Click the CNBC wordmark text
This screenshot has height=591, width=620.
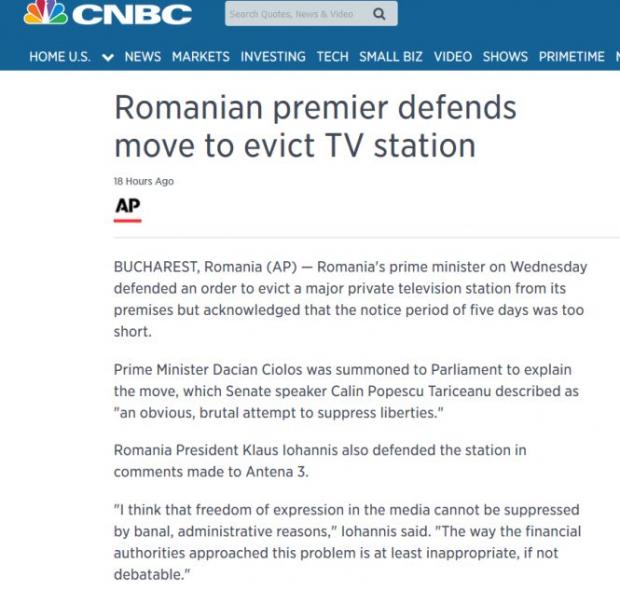[132, 14]
